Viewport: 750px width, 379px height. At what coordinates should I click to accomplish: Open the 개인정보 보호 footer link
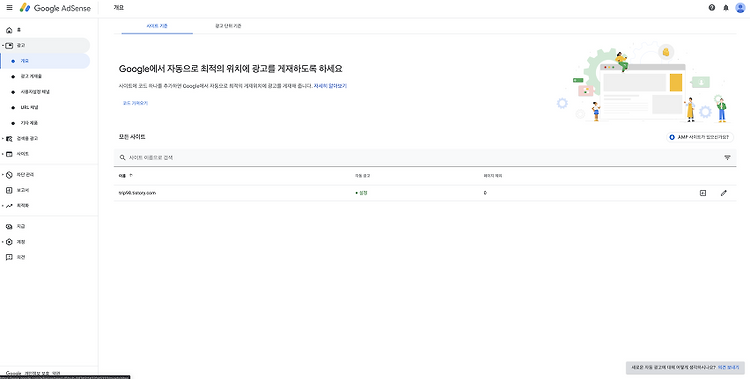pyautogui.click(x=36, y=373)
